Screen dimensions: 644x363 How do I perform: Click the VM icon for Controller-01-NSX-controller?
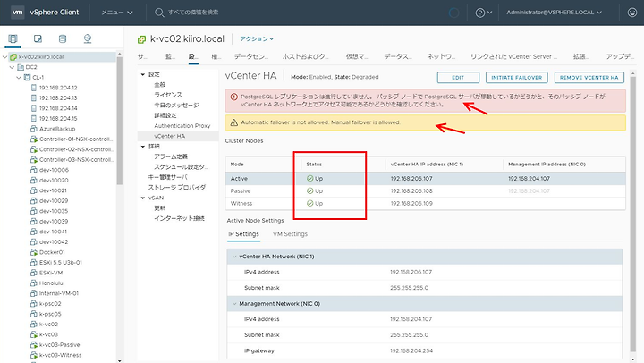pyautogui.click(x=34, y=139)
